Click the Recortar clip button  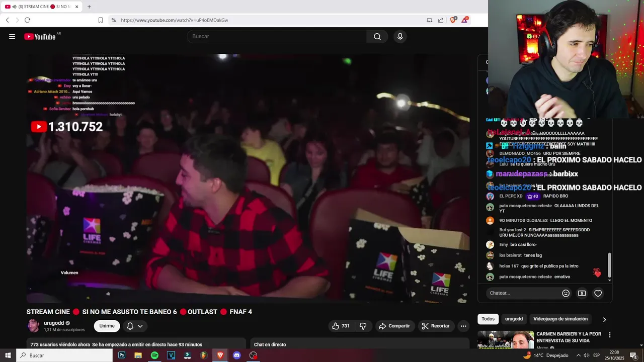pyautogui.click(x=436, y=326)
